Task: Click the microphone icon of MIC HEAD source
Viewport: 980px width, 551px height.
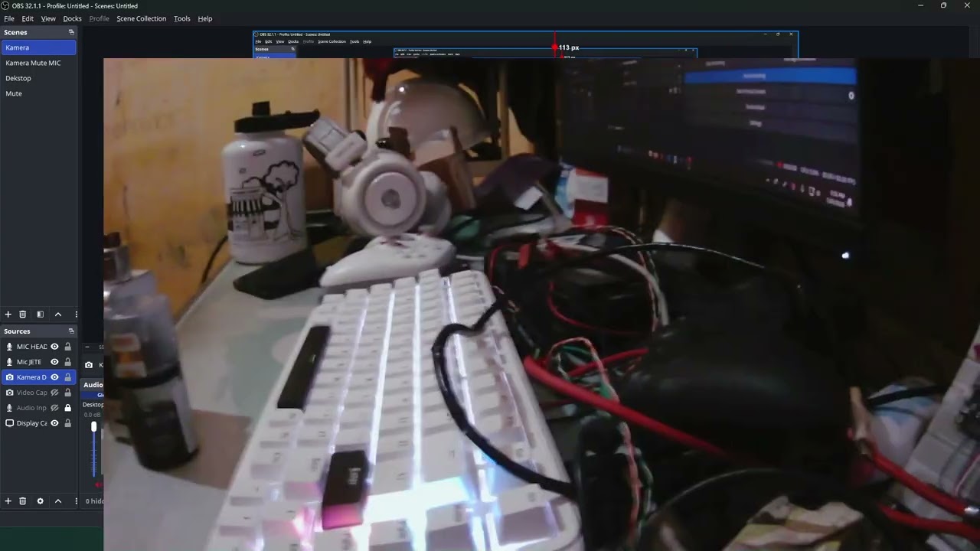Action: [9, 347]
